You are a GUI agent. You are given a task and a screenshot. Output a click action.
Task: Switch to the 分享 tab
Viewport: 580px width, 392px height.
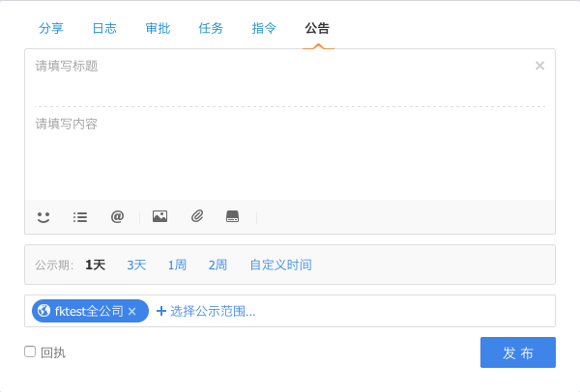(x=51, y=28)
